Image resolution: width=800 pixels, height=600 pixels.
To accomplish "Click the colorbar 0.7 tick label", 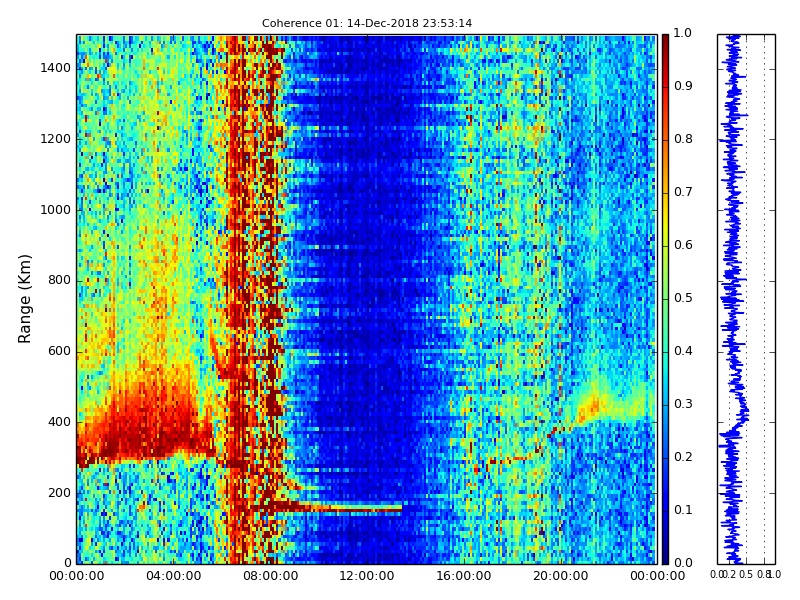I will click(683, 192).
